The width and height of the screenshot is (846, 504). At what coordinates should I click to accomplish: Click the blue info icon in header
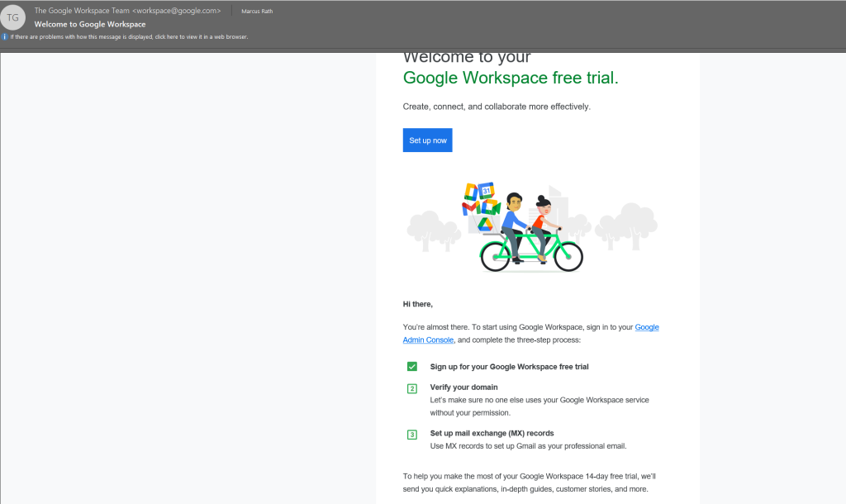[x=4, y=36]
